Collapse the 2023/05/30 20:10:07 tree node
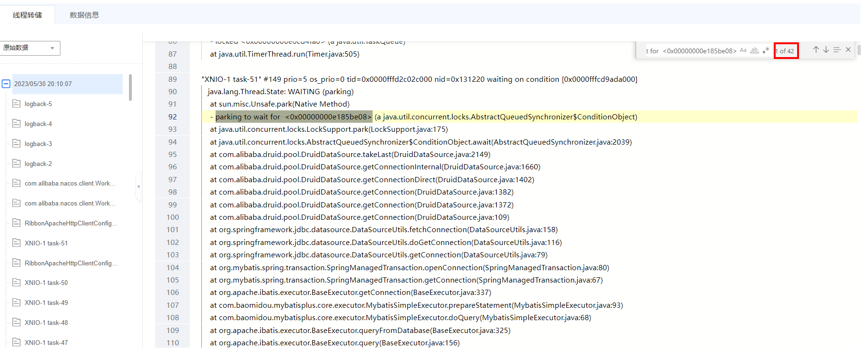The width and height of the screenshot is (868, 362). (x=6, y=84)
